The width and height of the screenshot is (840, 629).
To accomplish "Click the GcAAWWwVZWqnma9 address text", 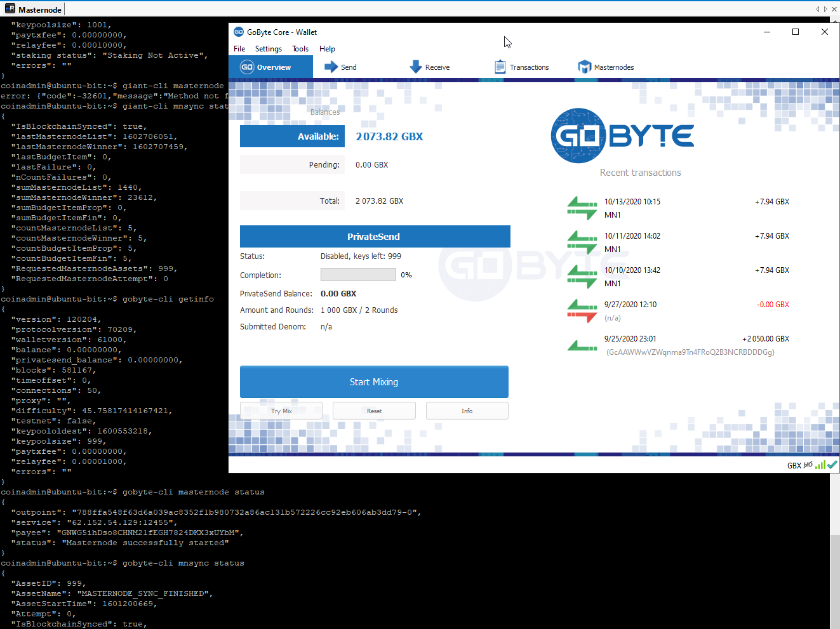I will point(690,352).
